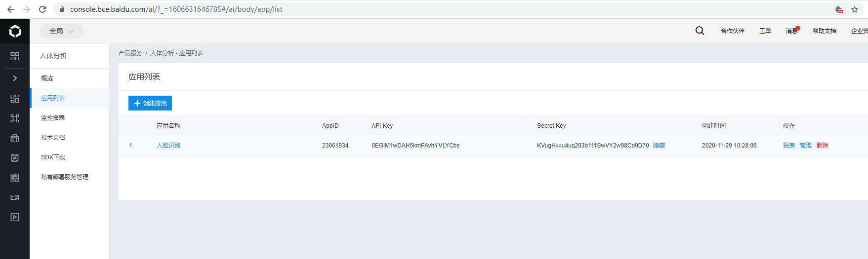The image size is (868, 259).
Task: Click the Secret Key column header
Action: tap(551, 126)
